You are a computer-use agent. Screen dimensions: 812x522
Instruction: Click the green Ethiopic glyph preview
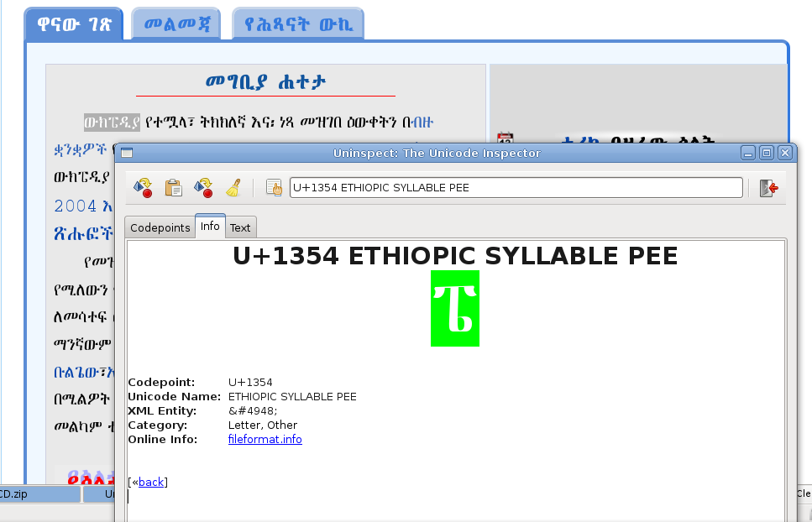click(x=455, y=308)
